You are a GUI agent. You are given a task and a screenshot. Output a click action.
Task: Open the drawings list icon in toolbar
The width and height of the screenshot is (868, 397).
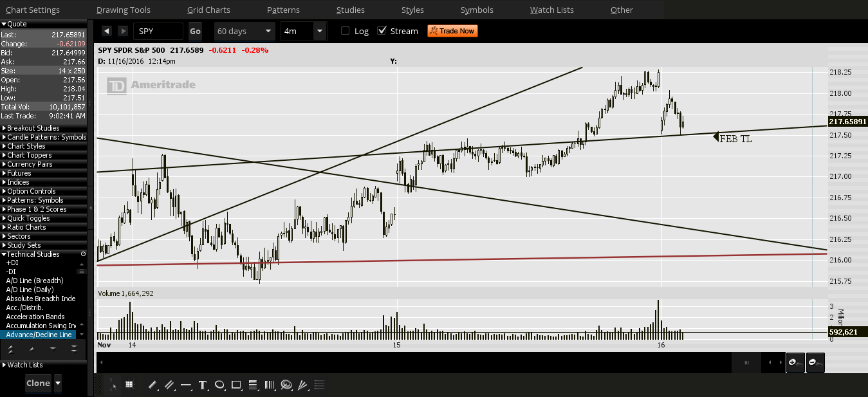pos(320,385)
